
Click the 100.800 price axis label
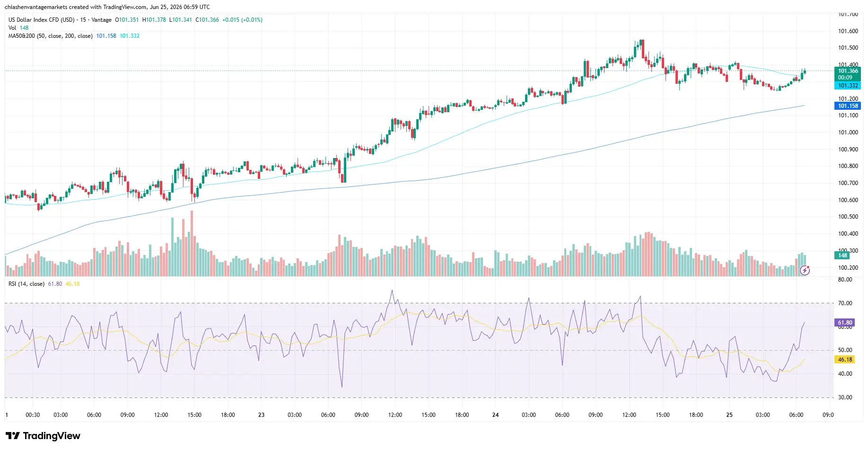point(848,166)
